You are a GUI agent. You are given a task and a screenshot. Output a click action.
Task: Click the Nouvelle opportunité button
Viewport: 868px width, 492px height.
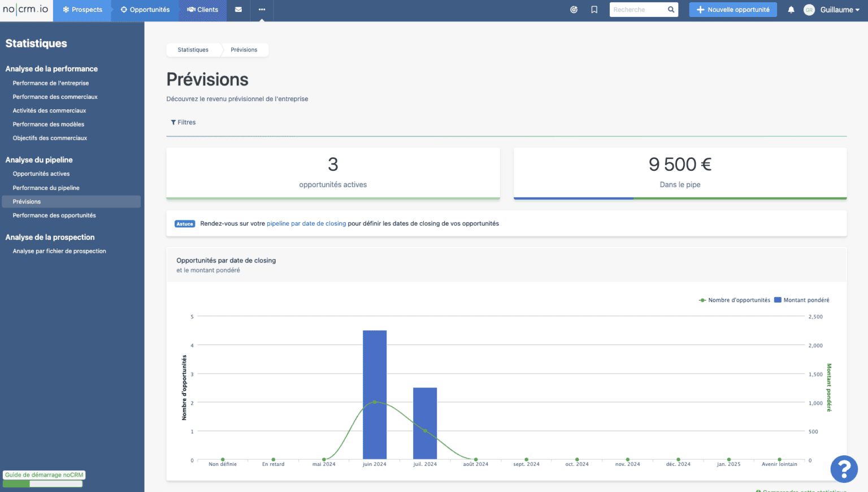[x=733, y=10]
